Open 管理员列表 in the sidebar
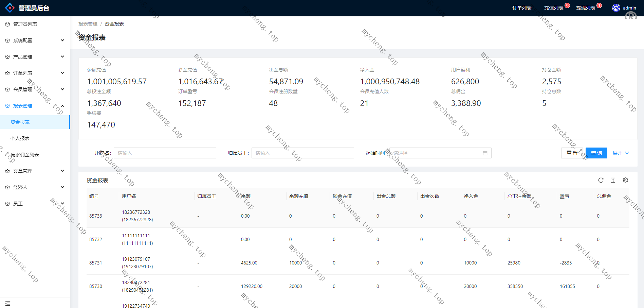Viewport: 644px width, 308px height. click(25, 24)
